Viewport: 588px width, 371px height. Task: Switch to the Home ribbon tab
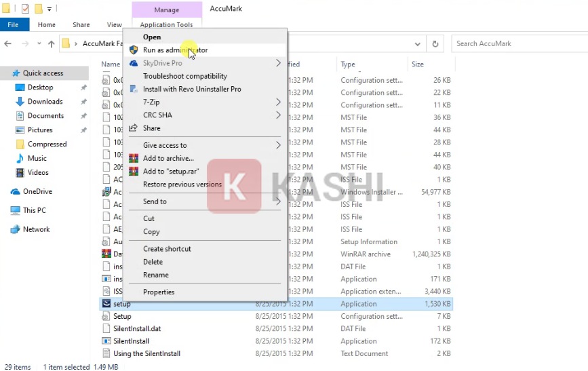point(47,25)
